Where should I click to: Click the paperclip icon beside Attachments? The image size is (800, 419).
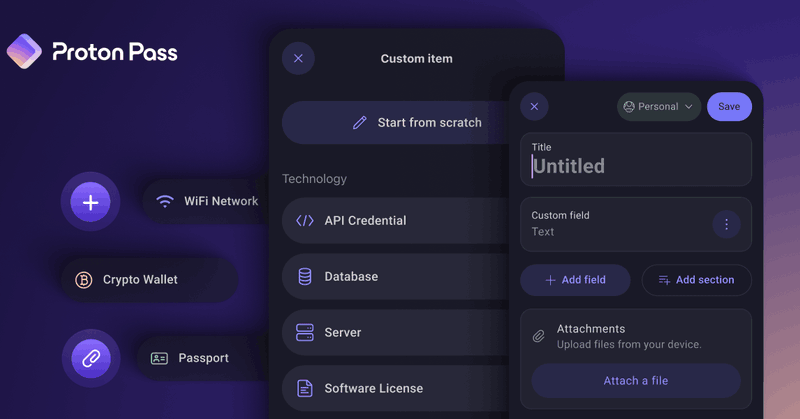click(539, 336)
